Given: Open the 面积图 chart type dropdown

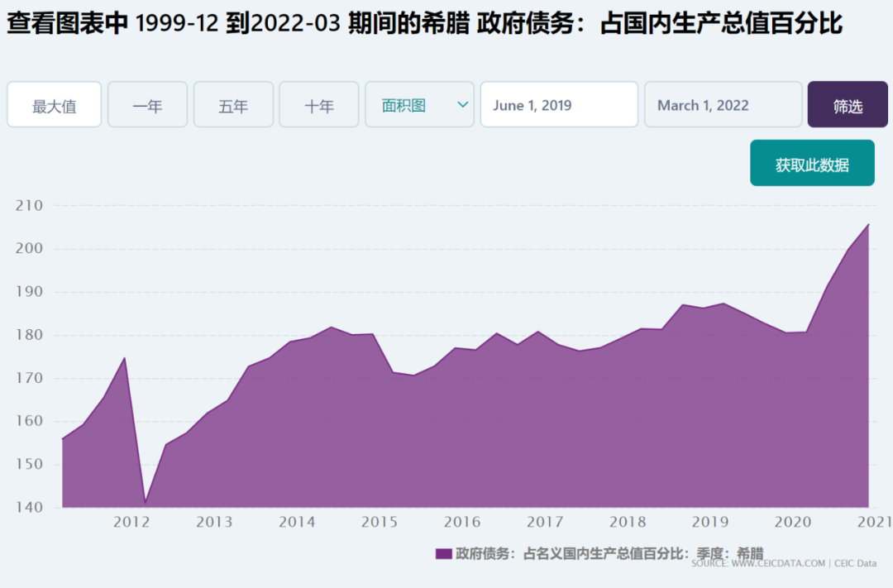Looking at the screenshot, I should coord(420,105).
